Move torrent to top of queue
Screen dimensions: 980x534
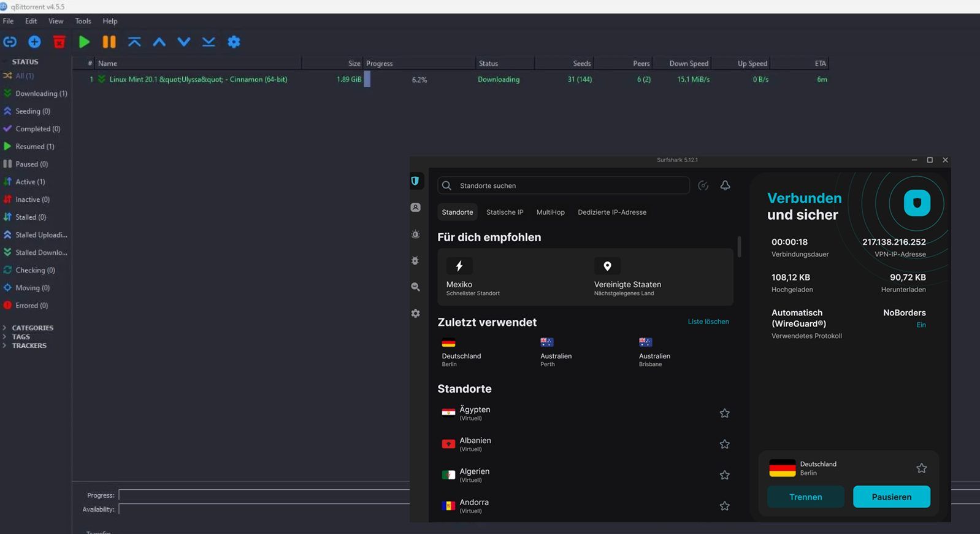(134, 42)
